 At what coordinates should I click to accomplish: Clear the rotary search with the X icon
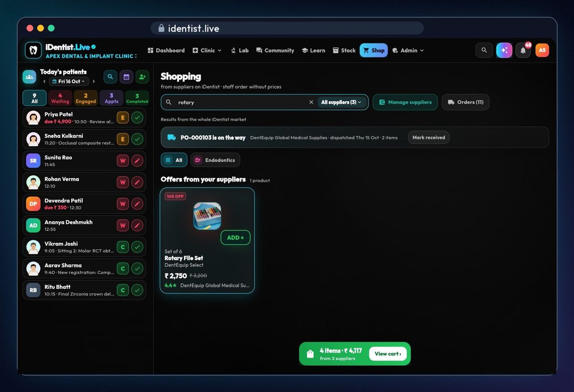tap(311, 102)
